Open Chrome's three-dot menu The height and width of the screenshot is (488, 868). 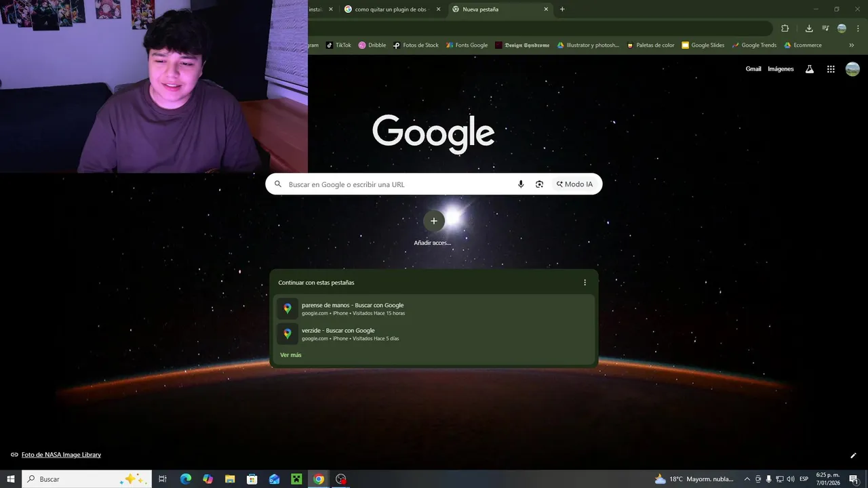(857, 28)
